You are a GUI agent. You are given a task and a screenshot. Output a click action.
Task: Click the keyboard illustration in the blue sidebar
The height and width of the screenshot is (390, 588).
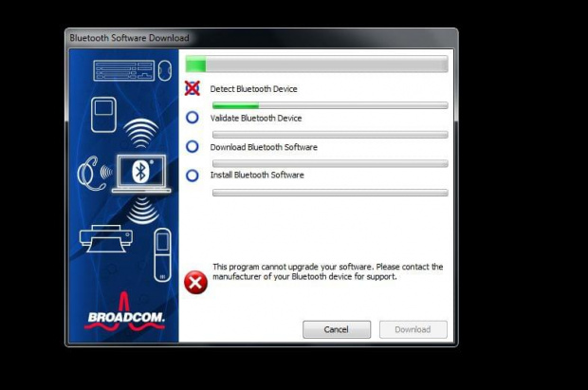click(x=123, y=71)
